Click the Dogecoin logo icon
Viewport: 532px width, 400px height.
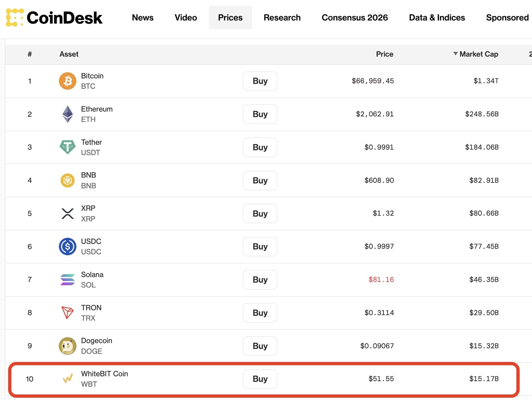point(67,346)
